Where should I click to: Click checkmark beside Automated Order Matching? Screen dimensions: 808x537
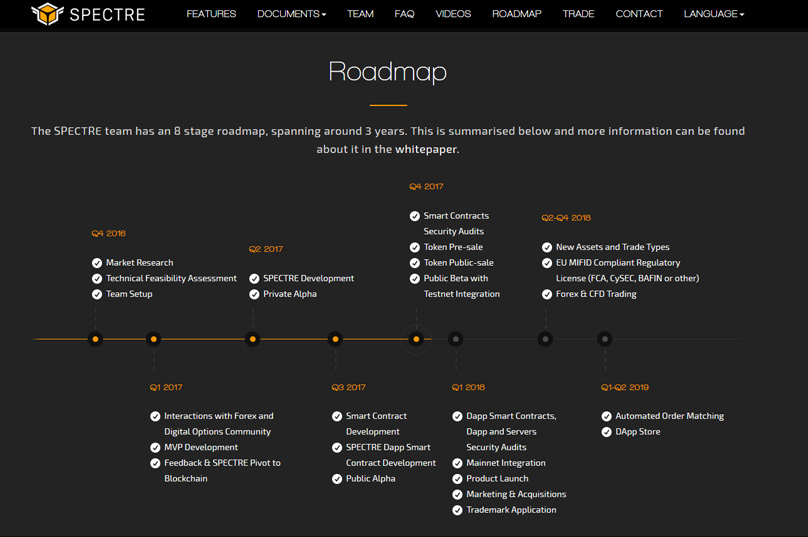click(607, 416)
